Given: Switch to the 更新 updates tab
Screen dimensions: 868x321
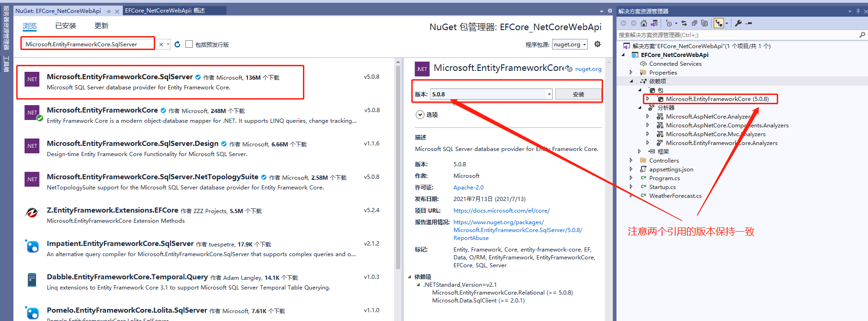Looking at the screenshot, I should coord(101,26).
